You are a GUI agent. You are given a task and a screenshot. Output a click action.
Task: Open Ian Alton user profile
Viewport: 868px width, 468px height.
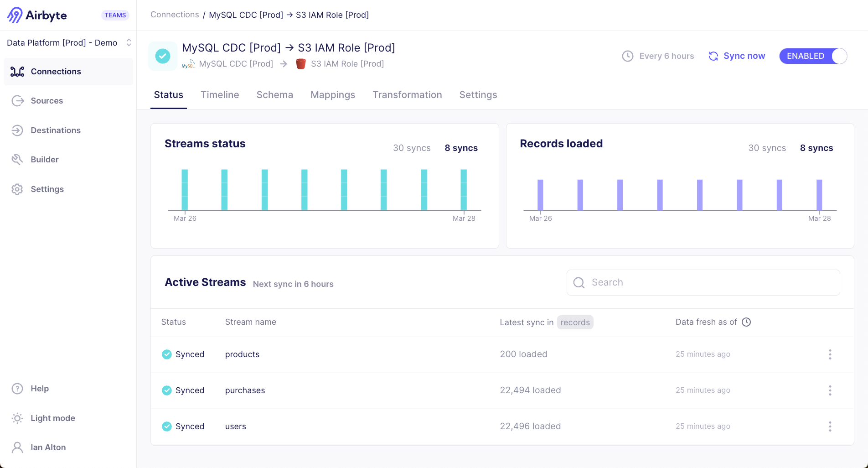pos(48,447)
